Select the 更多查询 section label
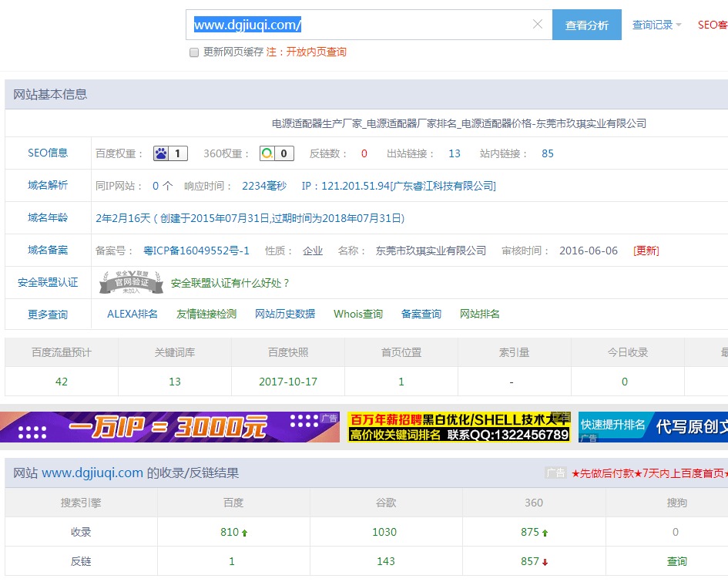The image size is (728, 582). pos(48,314)
